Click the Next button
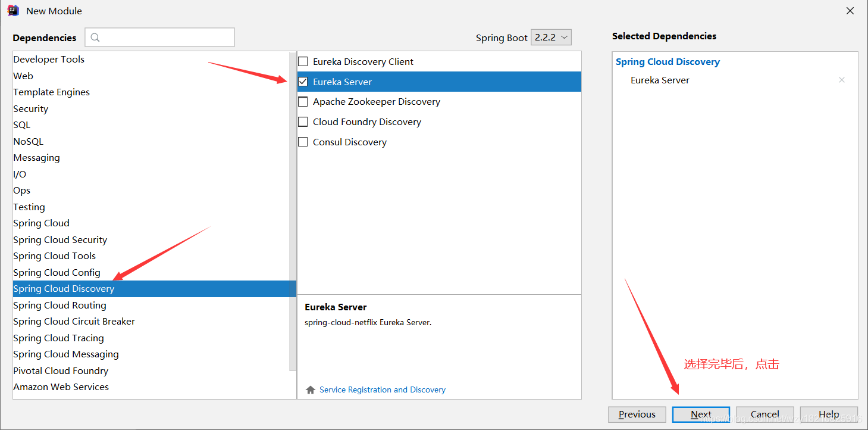The width and height of the screenshot is (868, 430). coord(701,415)
